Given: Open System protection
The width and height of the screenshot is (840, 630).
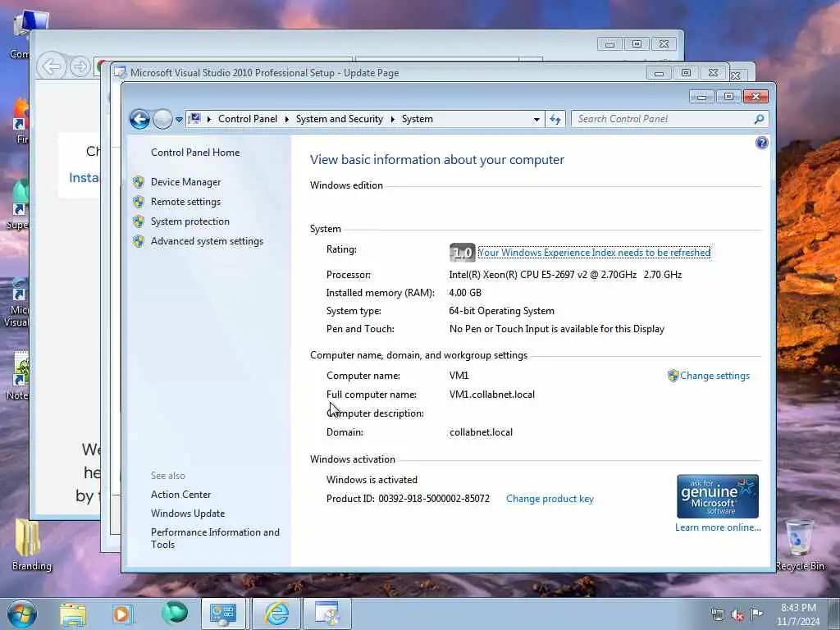Looking at the screenshot, I should [x=189, y=221].
